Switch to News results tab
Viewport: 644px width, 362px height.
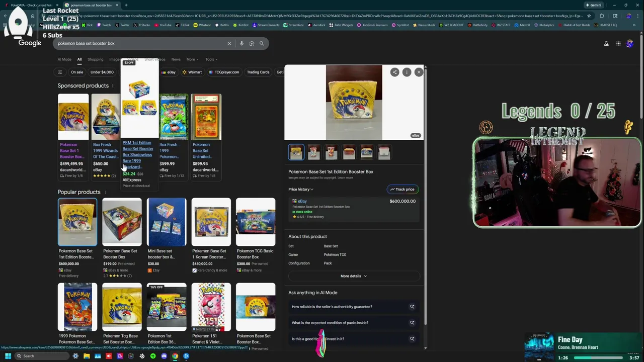pyautogui.click(x=176, y=59)
